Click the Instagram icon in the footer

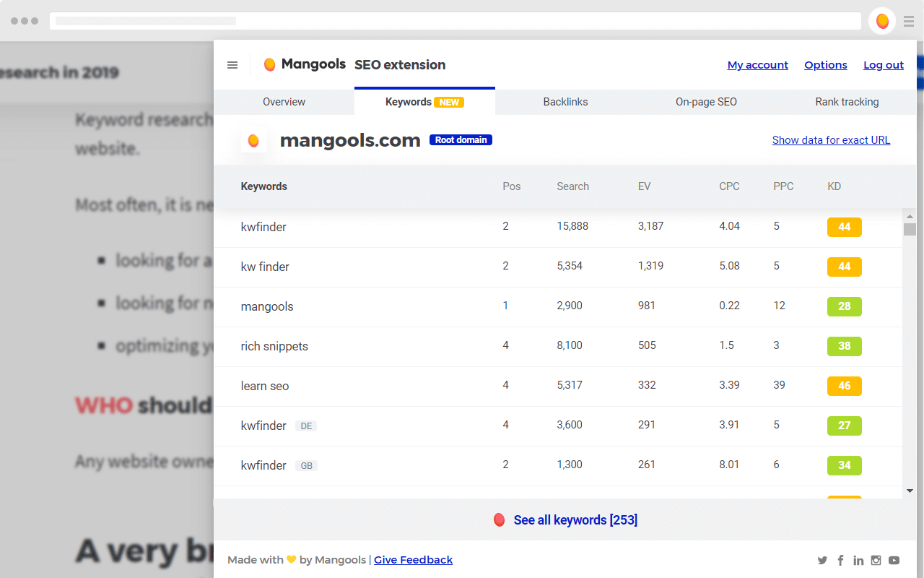[x=876, y=560]
